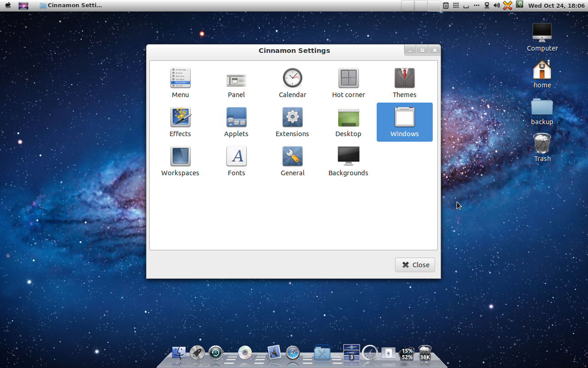588x368 pixels.
Task: Open the Panel settings module
Action: coord(236,83)
